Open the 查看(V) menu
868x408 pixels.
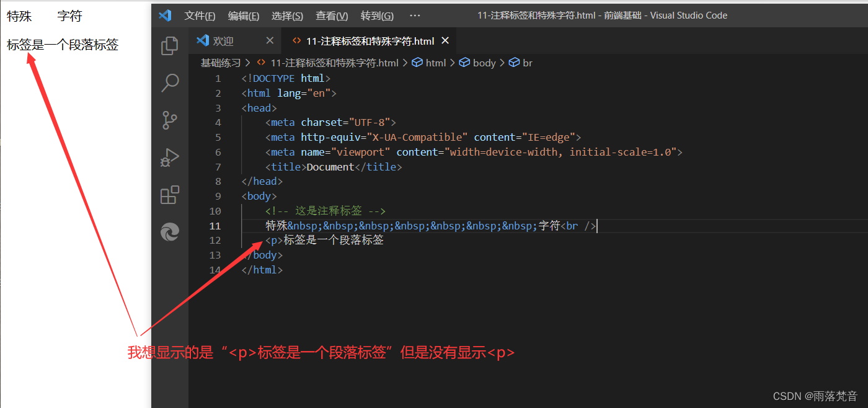click(332, 16)
